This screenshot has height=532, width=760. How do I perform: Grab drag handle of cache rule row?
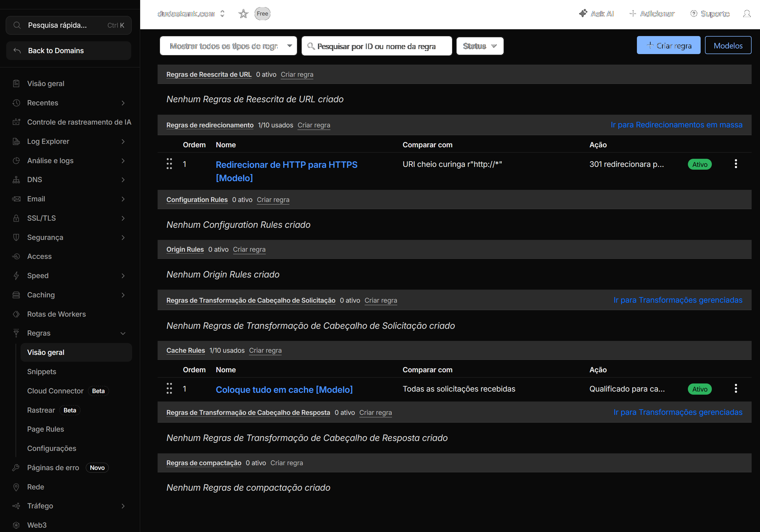169,388
